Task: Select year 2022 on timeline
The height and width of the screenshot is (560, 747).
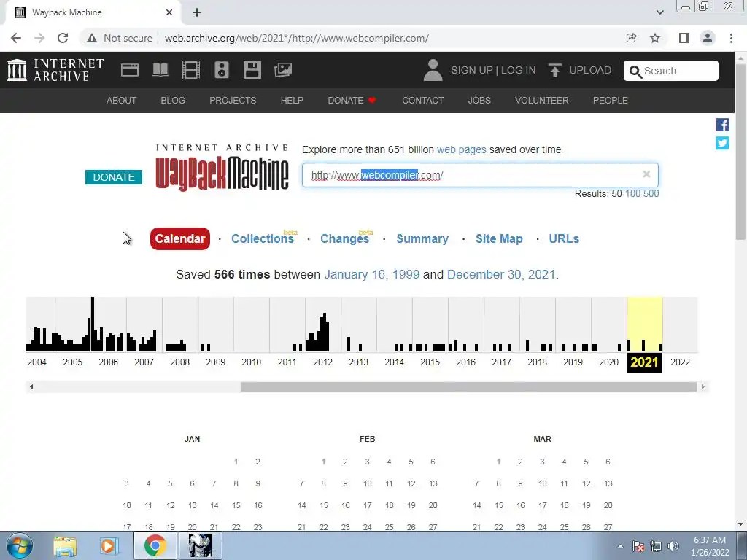Action: click(681, 362)
